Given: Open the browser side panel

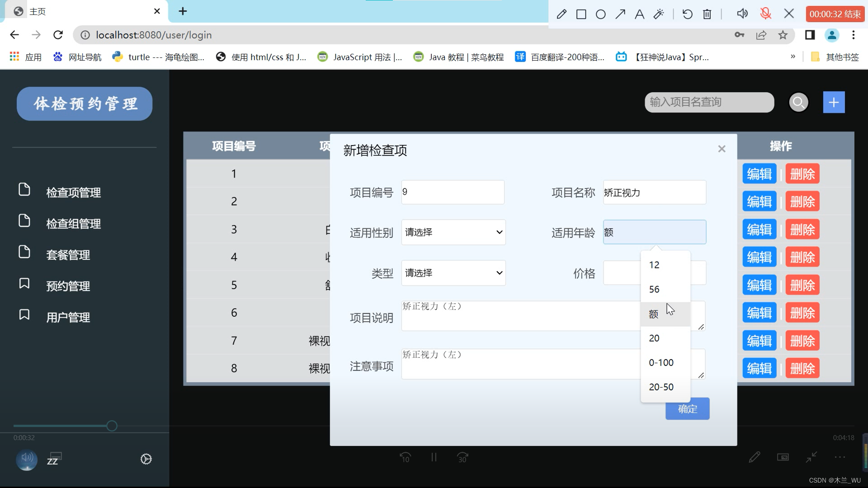Looking at the screenshot, I should click(810, 35).
